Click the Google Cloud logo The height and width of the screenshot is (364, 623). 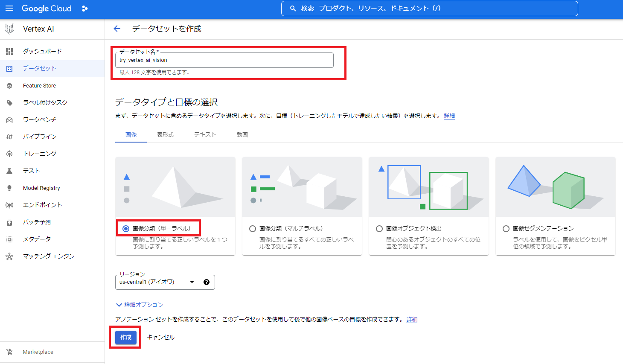pyautogui.click(x=47, y=9)
